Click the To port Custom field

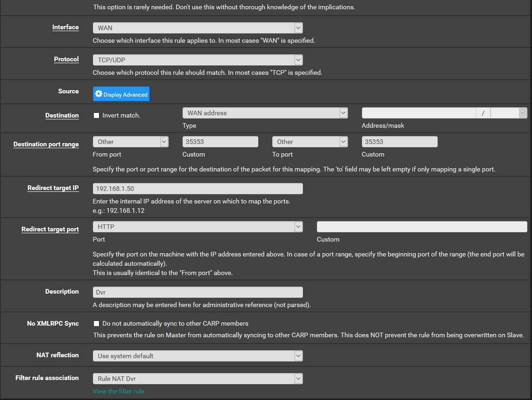(400, 142)
